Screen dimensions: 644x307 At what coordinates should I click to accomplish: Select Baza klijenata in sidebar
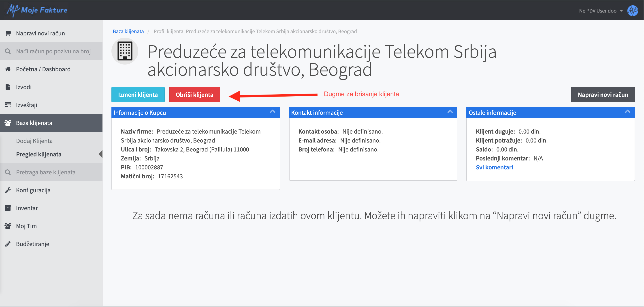[51, 123]
